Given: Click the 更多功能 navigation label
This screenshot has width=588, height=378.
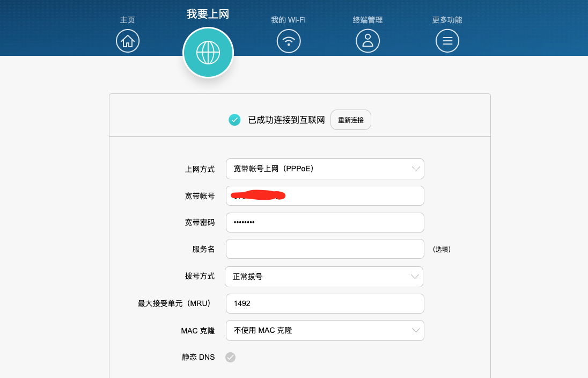Looking at the screenshot, I should point(447,20).
